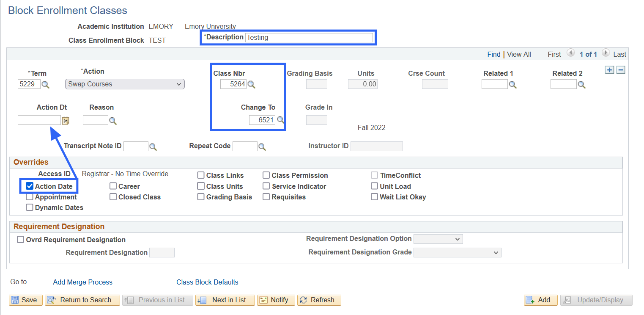Expand the Requirement Designation Option dropdown

click(438, 239)
